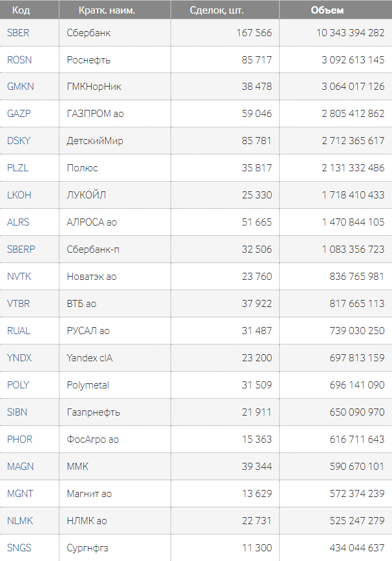Open the DSKY stock link
Viewport: 392px width, 561px height.
pos(19,141)
